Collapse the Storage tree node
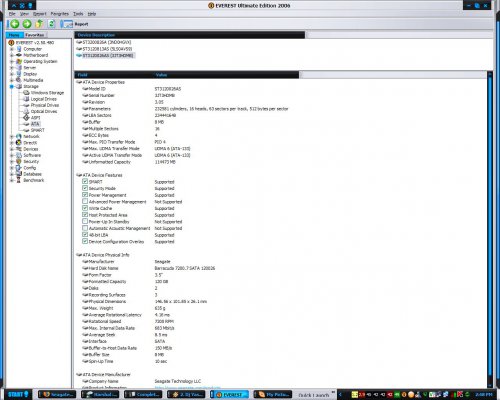 pyautogui.click(x=12, y=86)
